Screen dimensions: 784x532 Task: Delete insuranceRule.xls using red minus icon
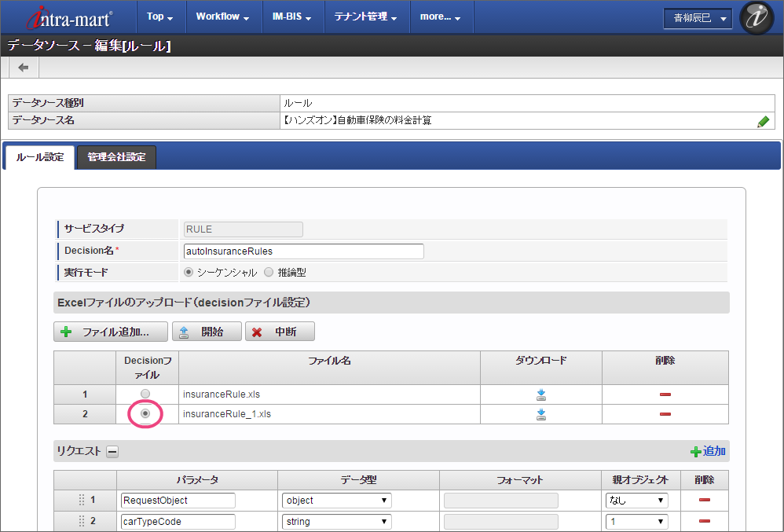tap(665, 394)
